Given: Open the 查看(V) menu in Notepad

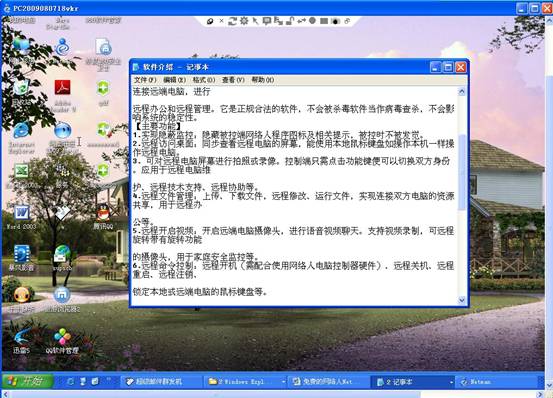Looking at the screenshot, I should pyautogui.click(x=233, y=80).
